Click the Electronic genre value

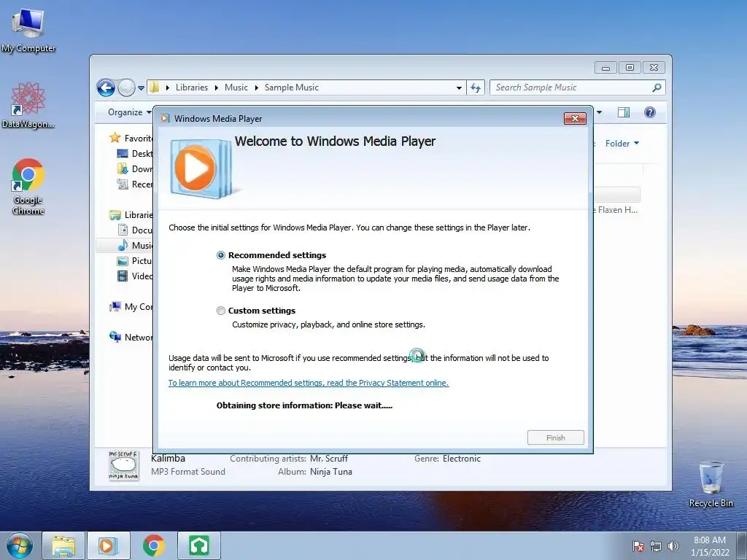click(462, 459)
